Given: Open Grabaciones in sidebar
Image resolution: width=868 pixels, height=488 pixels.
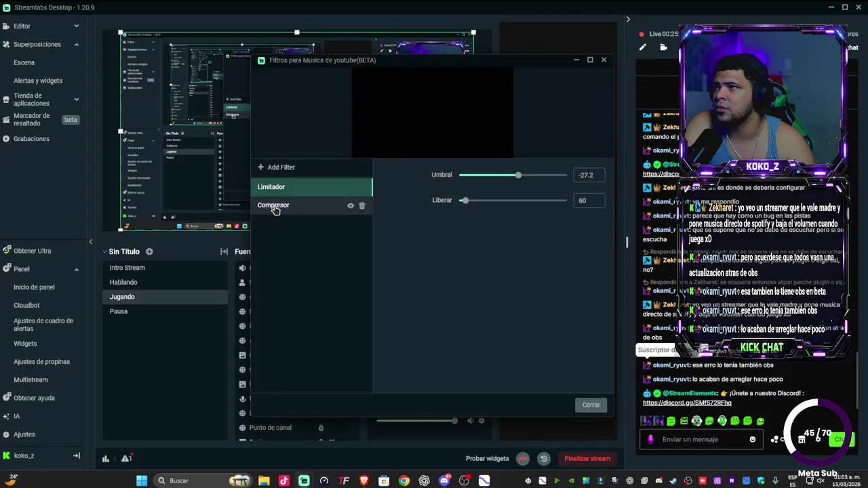Looking at the screenshot, I should pos(31,139).
